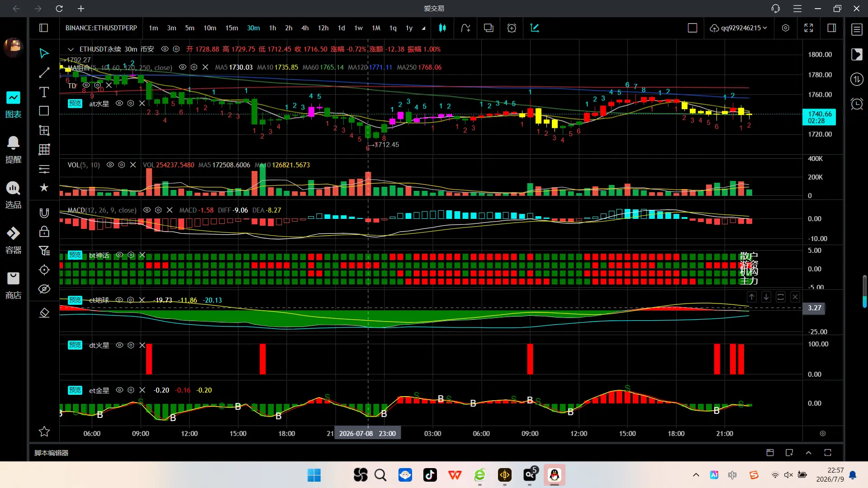Image resolution: width=868 pixels, height=488 pixels.
Task: Hide the dt火星 indicator with its eye icon
Action: coord(119,345)
